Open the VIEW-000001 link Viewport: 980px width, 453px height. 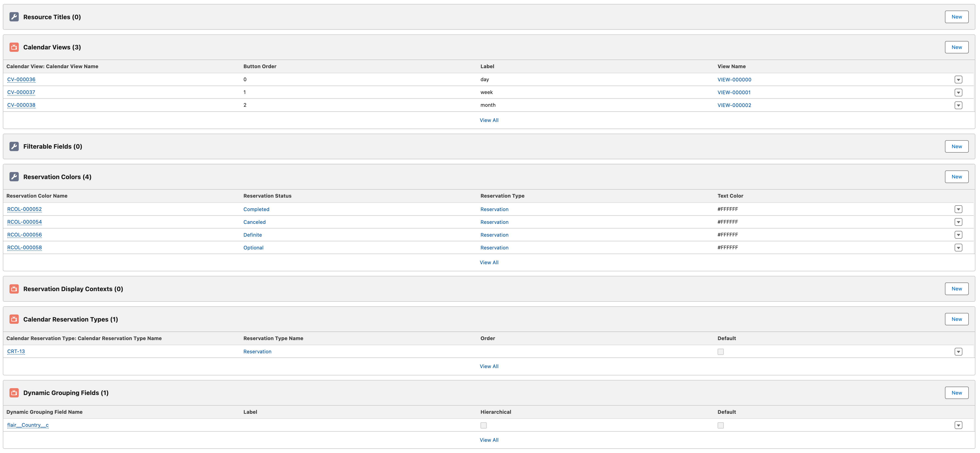pyautogui.click(x=734, y=92)
